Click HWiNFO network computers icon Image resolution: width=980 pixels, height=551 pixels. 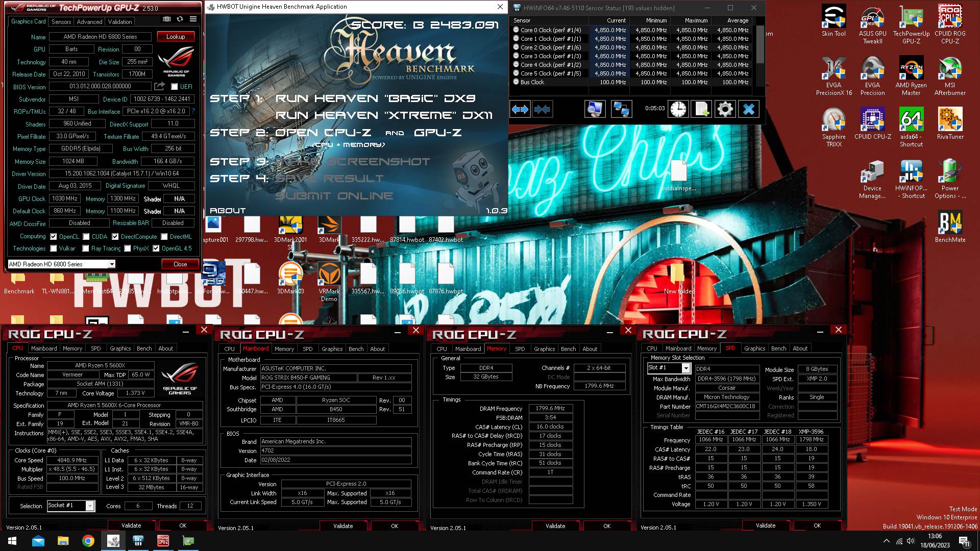[621, 109]
